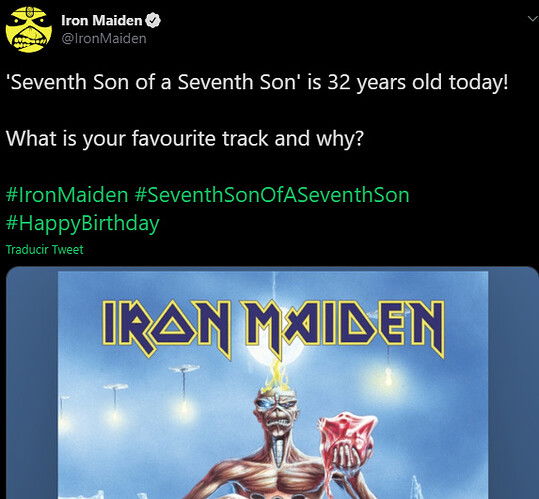Click the verified checkmark badge

pos(153,21)
